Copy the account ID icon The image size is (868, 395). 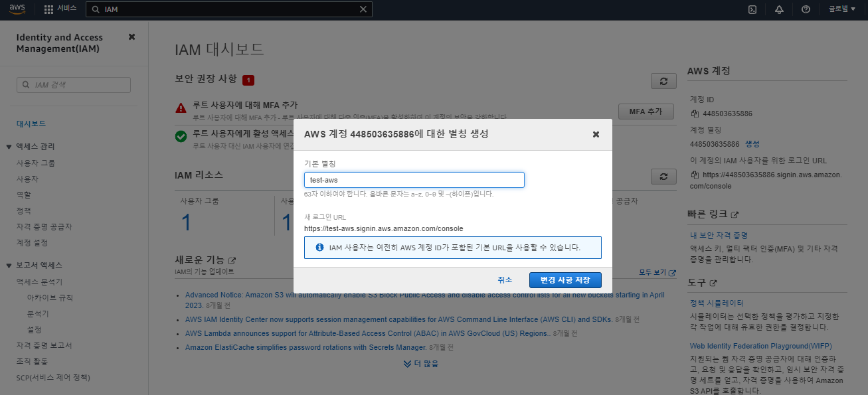tap(695, 114)
